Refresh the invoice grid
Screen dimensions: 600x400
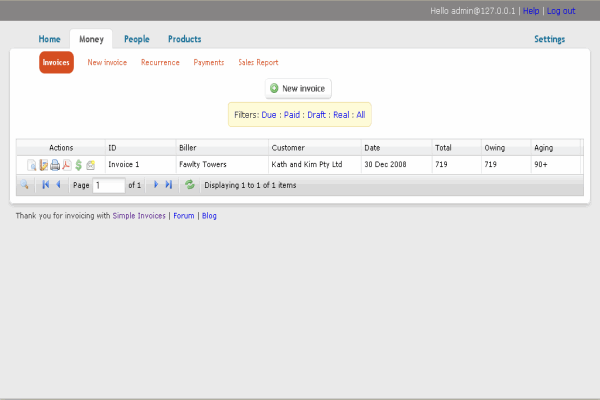(190, 185)
